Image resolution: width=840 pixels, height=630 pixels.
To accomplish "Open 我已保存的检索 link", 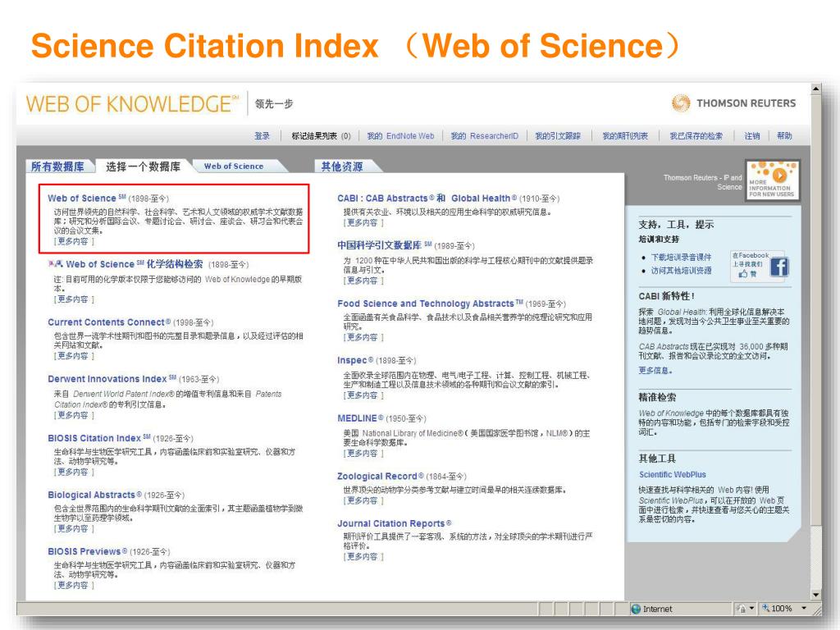I will [696, 136].
